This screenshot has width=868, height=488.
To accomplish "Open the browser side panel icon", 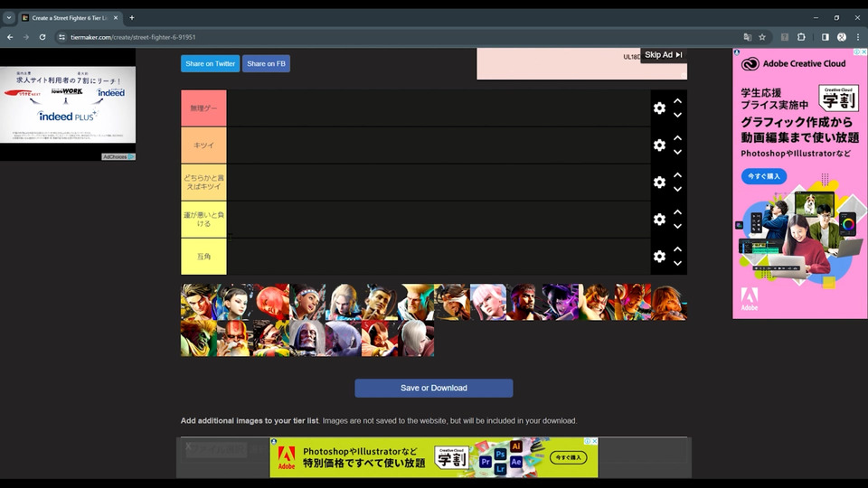I will click(x=825, y=37).
